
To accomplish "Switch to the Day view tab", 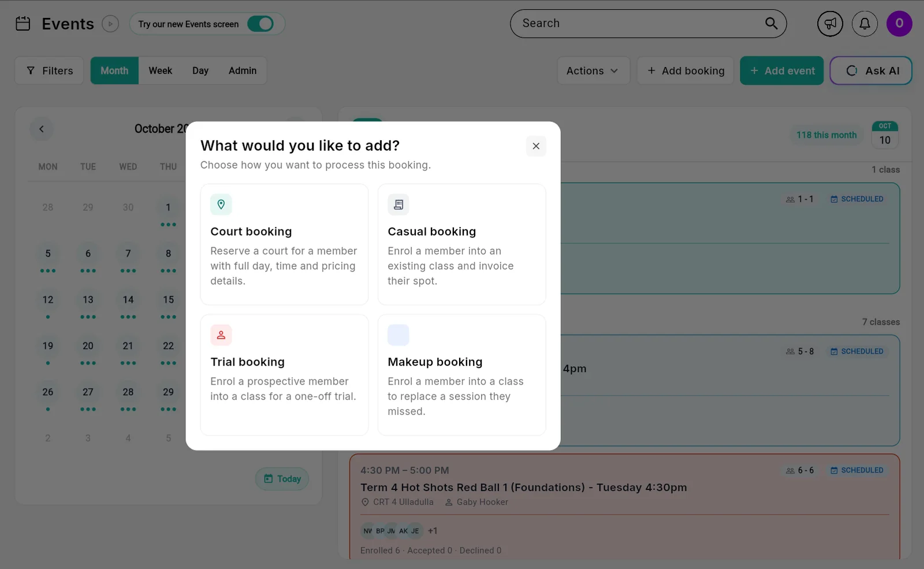I will [x=200, y=70].
